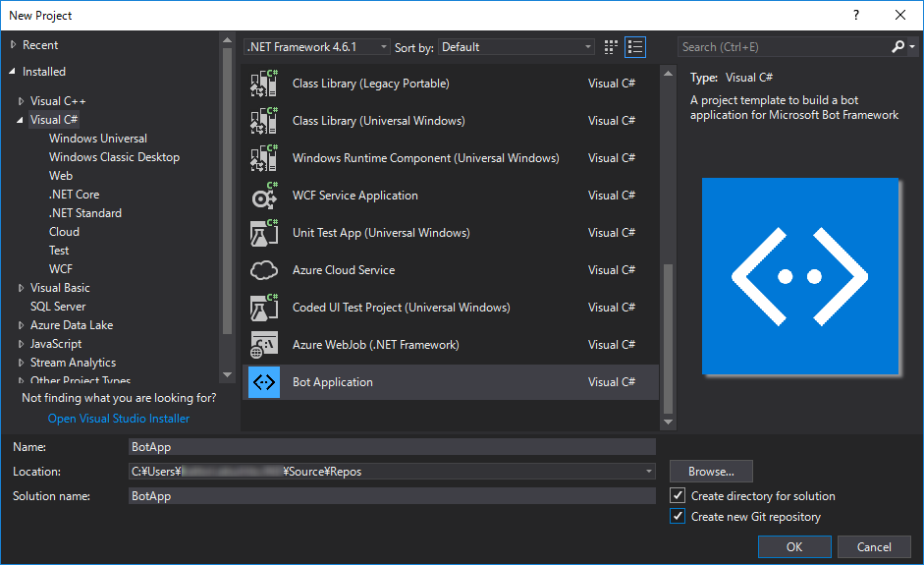
Task: Click the Name field containing BotApp
Action: 392,447
